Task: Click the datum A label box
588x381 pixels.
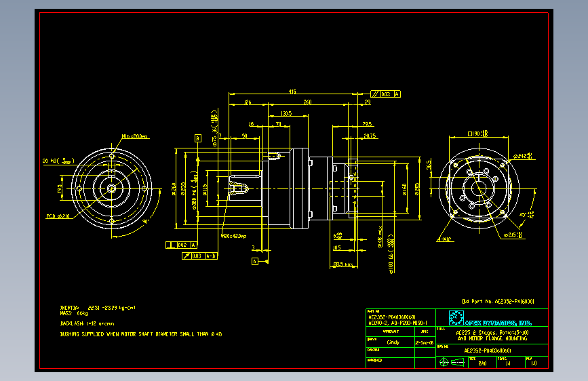Action: tap(255, 262)
